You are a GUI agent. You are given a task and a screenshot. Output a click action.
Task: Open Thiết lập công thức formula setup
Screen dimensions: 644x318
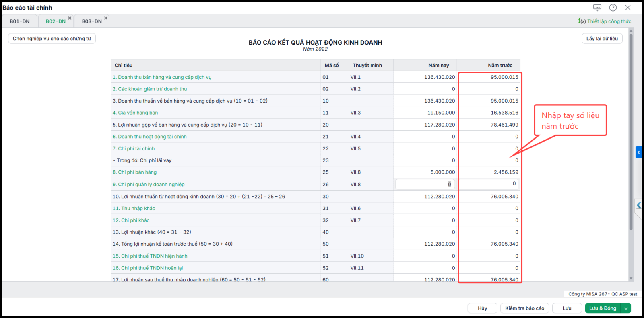tap(605, 21)
